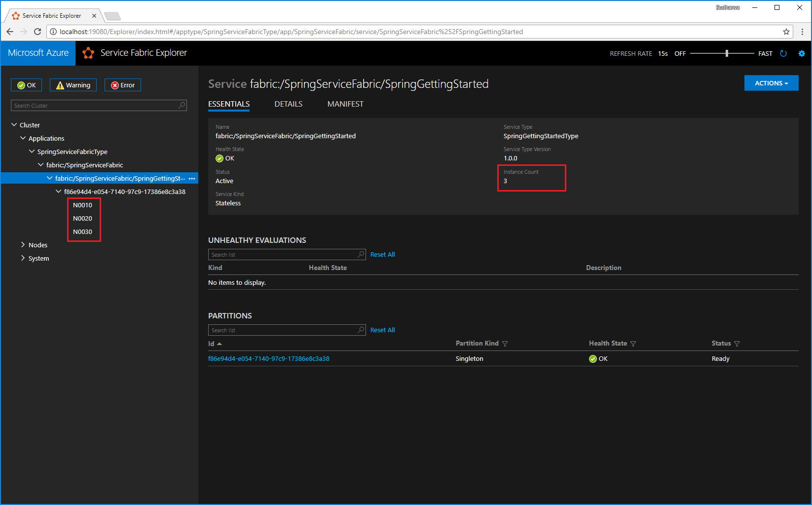Open the DETAILS tab

pos(288,104)
